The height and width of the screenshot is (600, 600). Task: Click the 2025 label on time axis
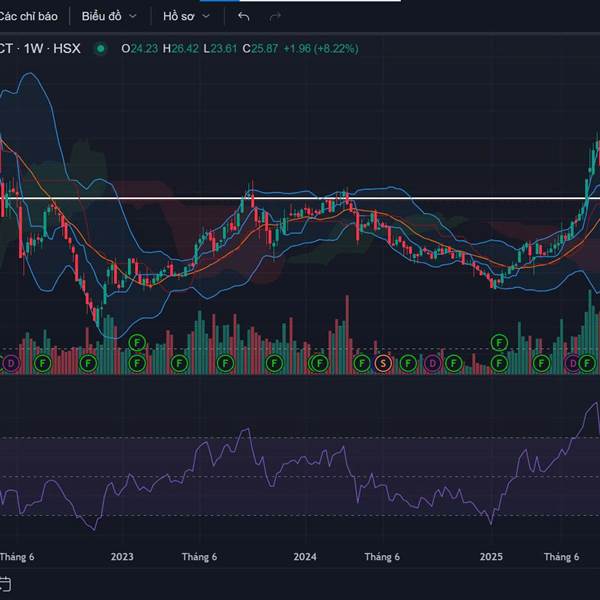pos(491,557)
